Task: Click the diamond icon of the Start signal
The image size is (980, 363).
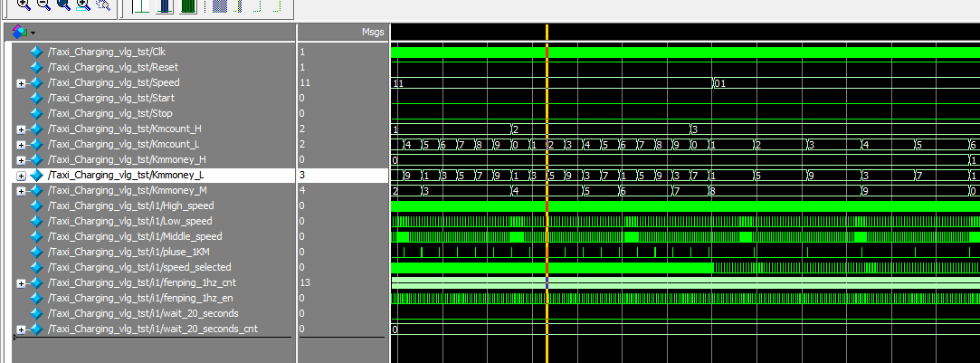Action: click(37, 98)
